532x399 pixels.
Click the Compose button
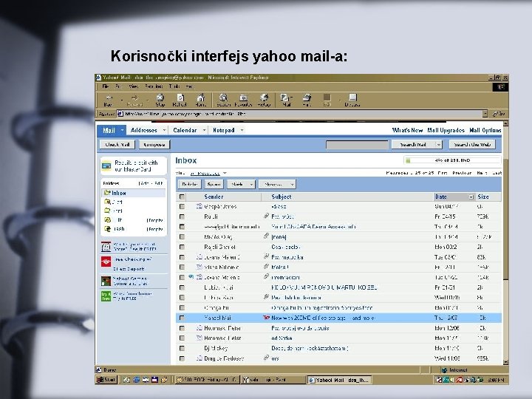[154, 145]
